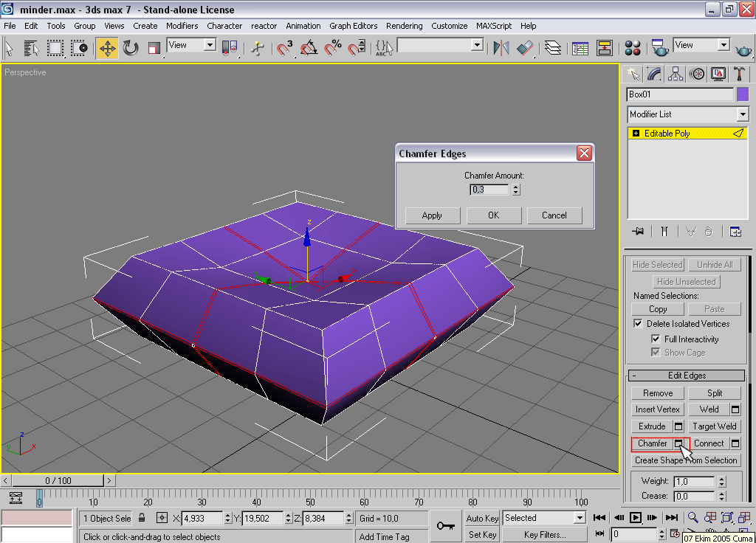Open the Material Editor
This screenshot has height=543, width=756.
pos(633,49)
